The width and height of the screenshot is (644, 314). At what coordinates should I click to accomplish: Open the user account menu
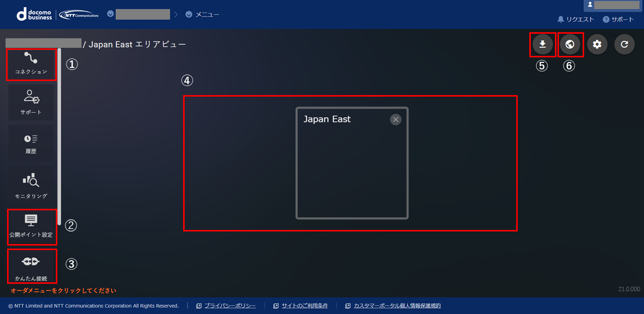tap(612, 5)
